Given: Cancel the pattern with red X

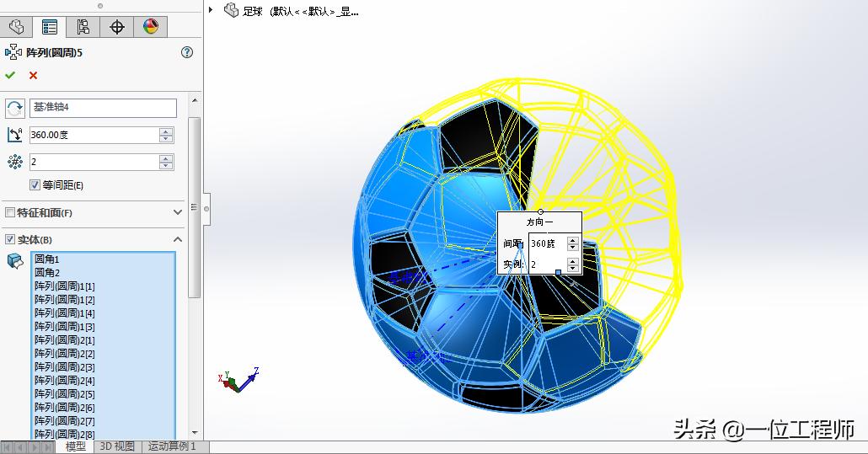Looking at the screenshot, I should [34, 76].
